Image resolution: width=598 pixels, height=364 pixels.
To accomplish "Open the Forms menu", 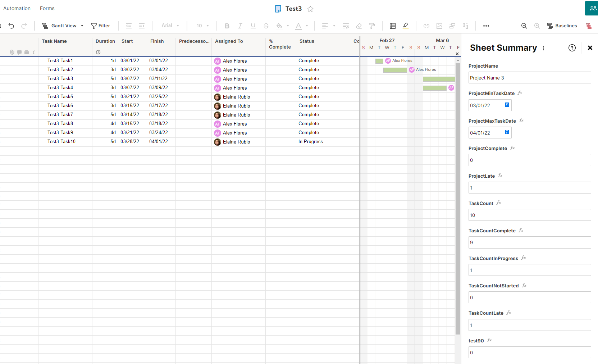I will point(47,8).
